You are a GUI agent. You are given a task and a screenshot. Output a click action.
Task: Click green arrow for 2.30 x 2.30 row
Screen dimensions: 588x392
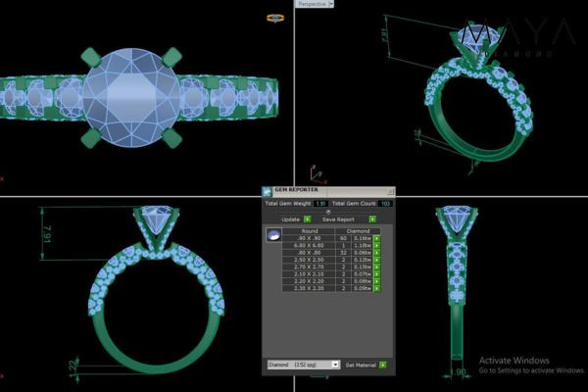point(376,289)
